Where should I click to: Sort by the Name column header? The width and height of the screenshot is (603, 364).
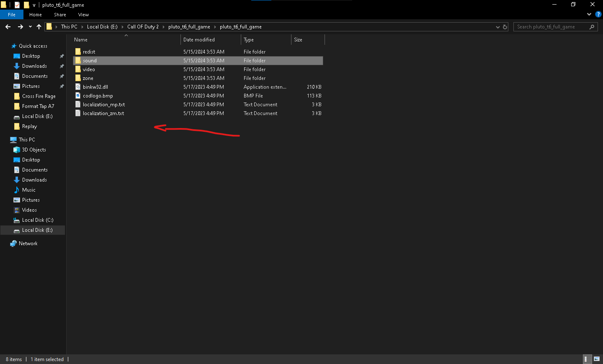click(81, 40)
